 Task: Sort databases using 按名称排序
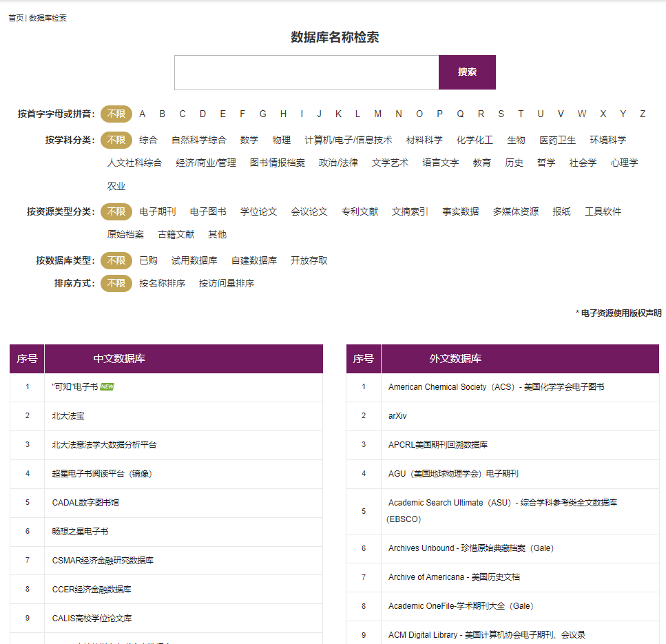tap(162, 283)
